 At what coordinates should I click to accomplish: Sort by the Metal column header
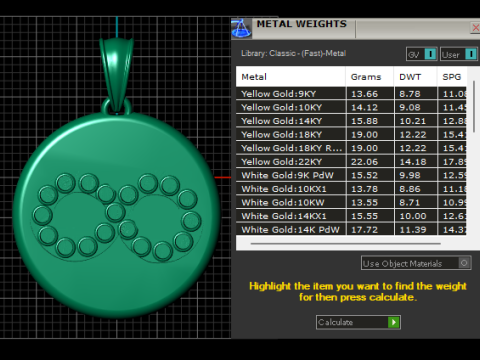[x=290, y=77]
